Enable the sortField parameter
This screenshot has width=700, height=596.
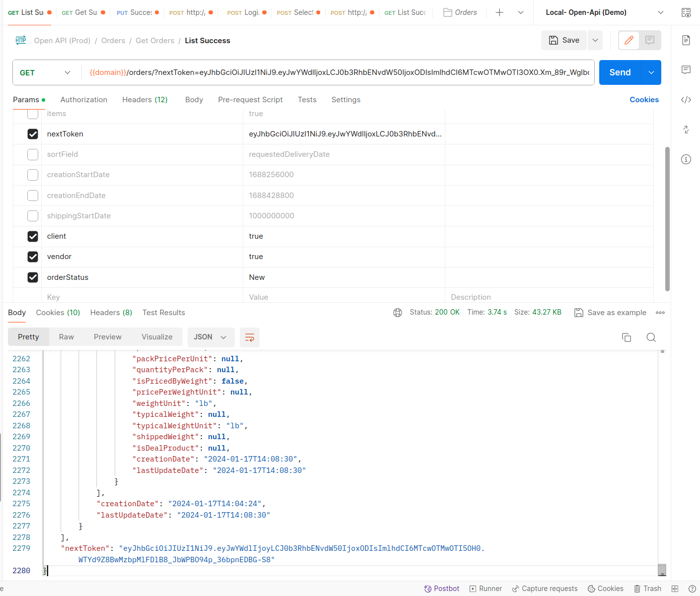(33, 154)
